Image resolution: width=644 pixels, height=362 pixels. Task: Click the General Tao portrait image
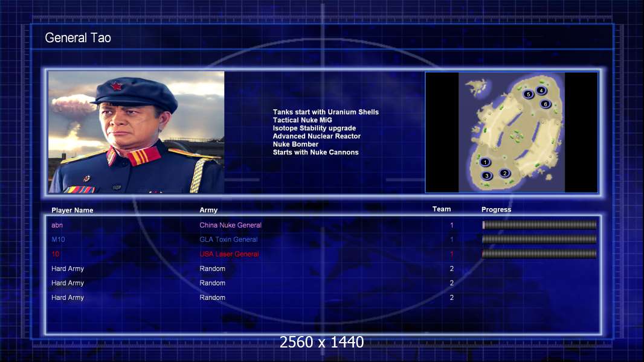coord(137,132)
